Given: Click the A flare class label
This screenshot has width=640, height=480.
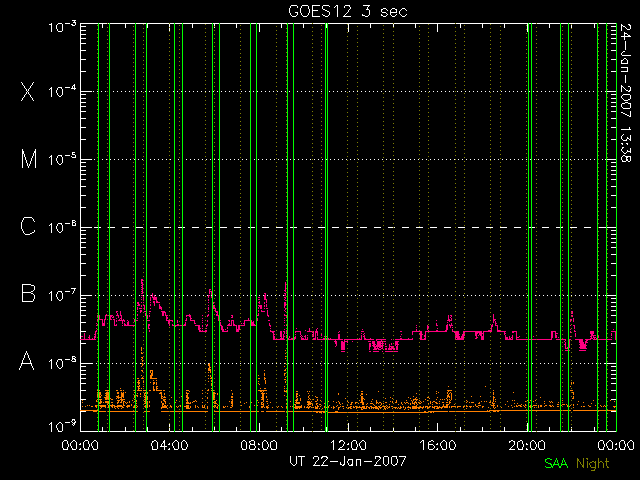Looking at the screenshot, I should pos(27,361).
